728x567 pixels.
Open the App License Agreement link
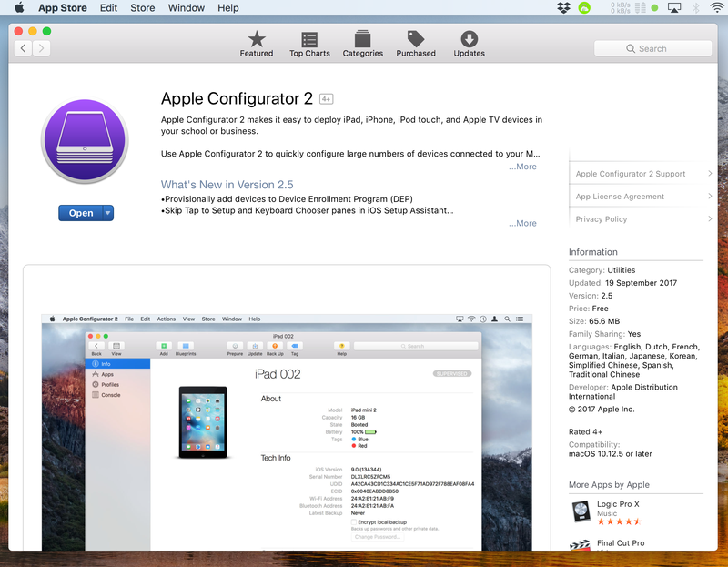coord(620,197)
